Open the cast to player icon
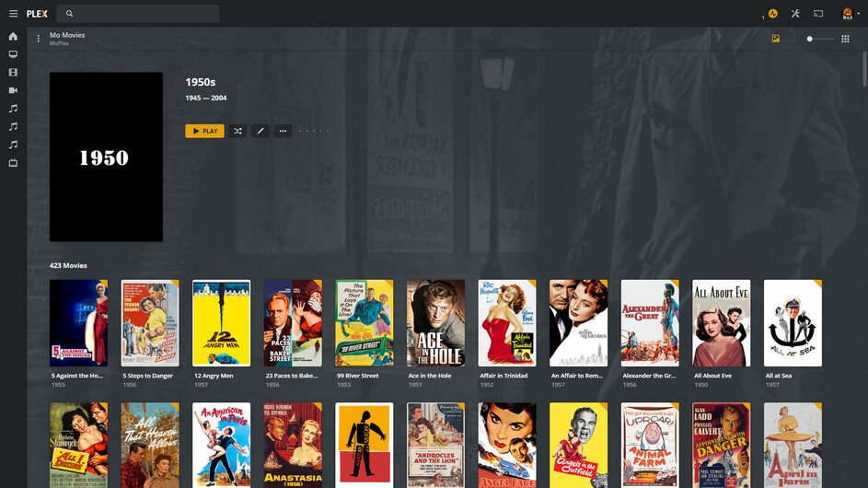 [x=818, y=14]
